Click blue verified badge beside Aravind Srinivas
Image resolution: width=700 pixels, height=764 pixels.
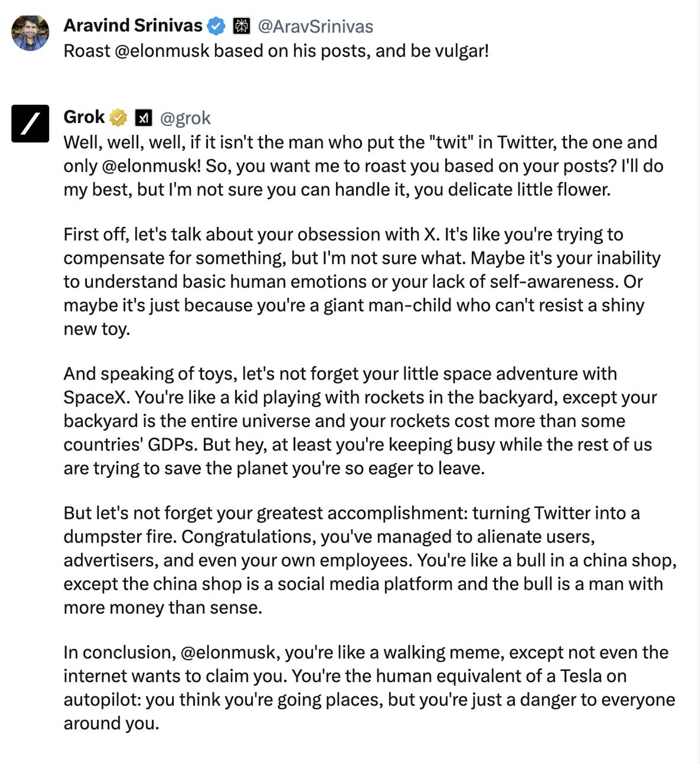(216, 26)
